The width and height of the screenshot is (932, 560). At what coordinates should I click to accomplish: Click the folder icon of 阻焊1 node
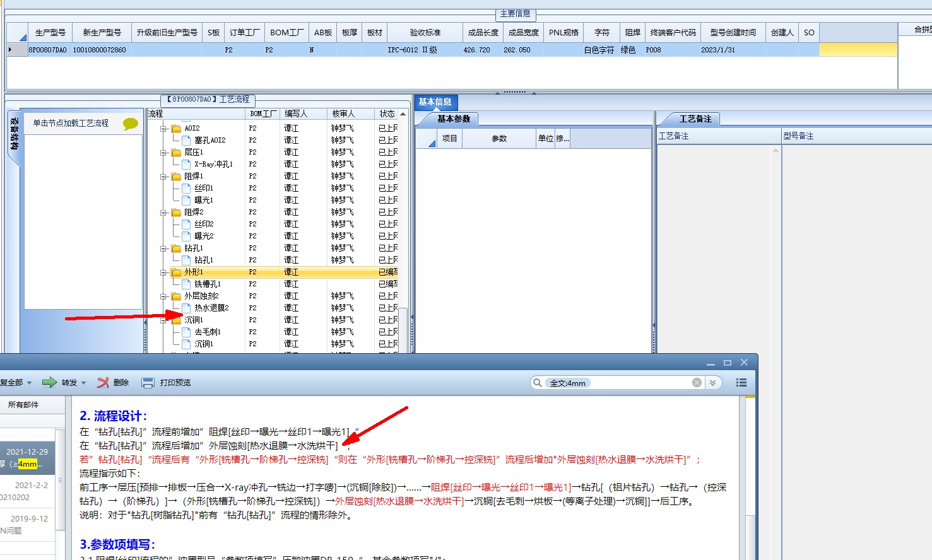click(x=177, y=176)
